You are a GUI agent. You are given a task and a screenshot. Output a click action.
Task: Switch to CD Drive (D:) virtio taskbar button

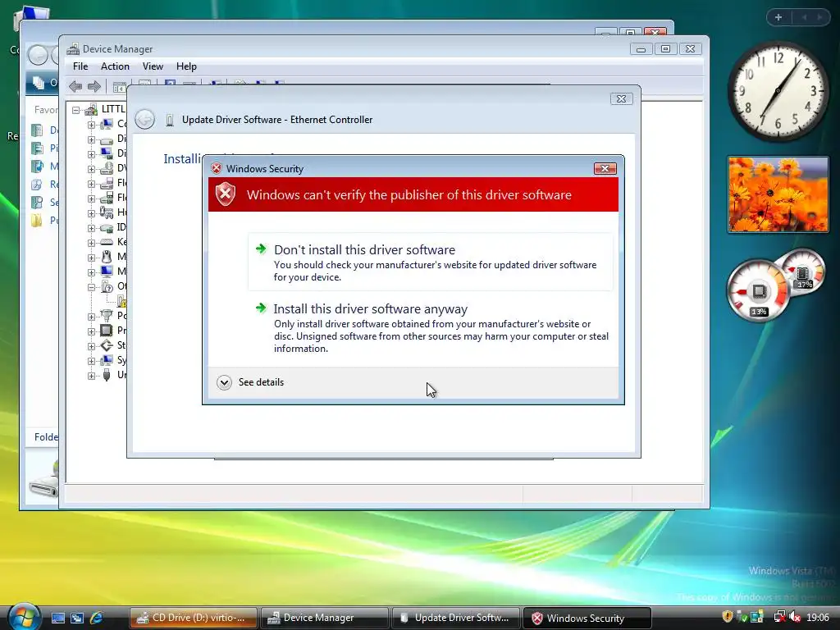[x=194, y=618]
